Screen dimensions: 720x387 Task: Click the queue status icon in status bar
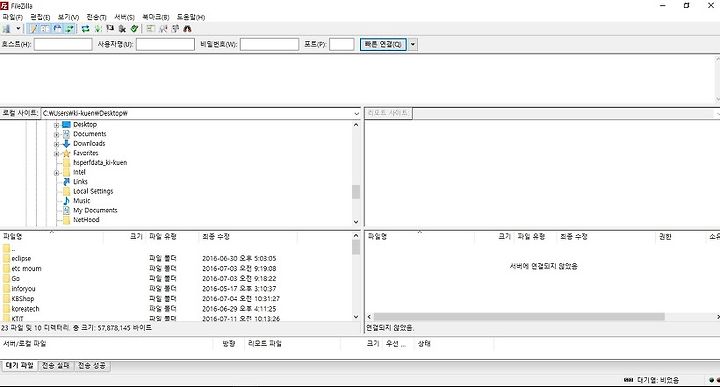pos(629,380)
